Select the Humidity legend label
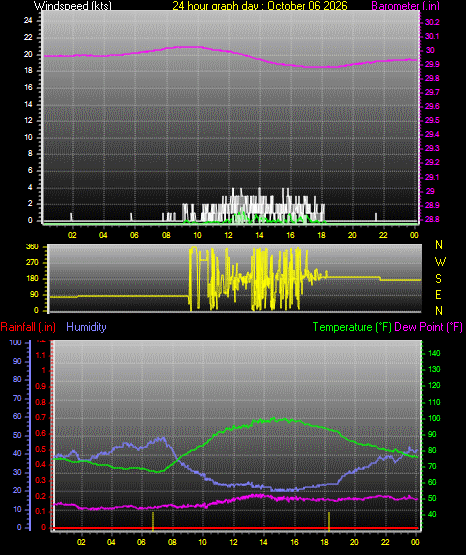 click(86, 327)
